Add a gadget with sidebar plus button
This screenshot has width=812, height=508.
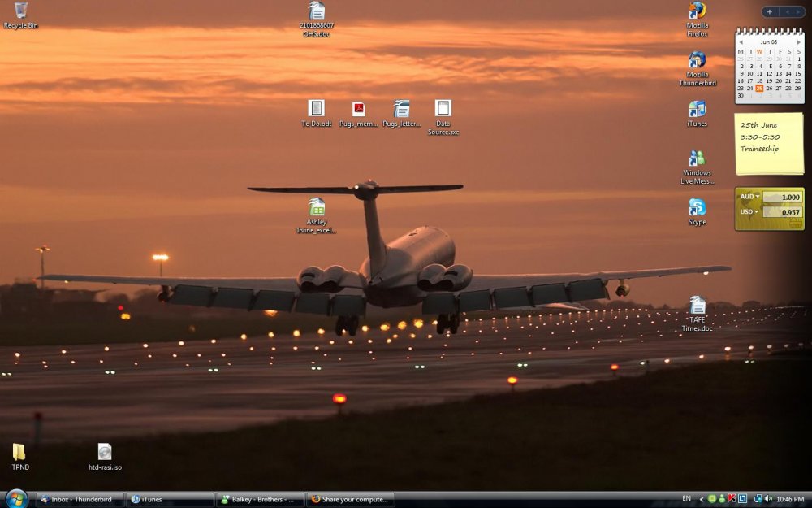pyautogui.click(x=769, y=11)
